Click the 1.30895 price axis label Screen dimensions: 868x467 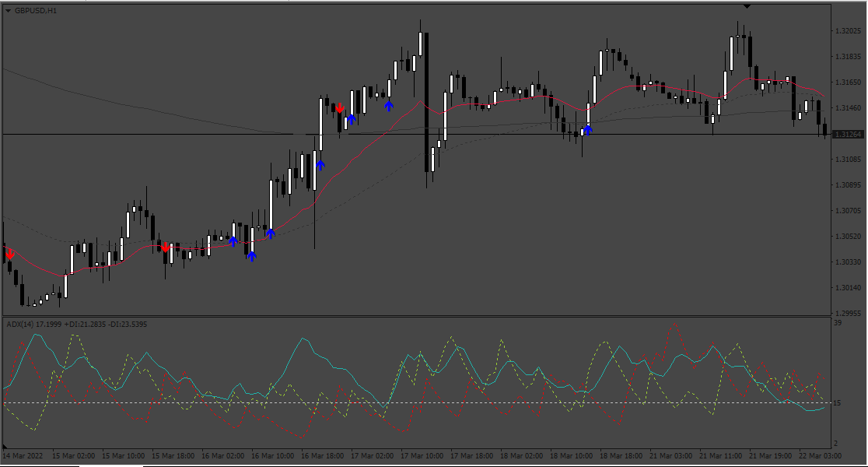[x=848, y=185]
